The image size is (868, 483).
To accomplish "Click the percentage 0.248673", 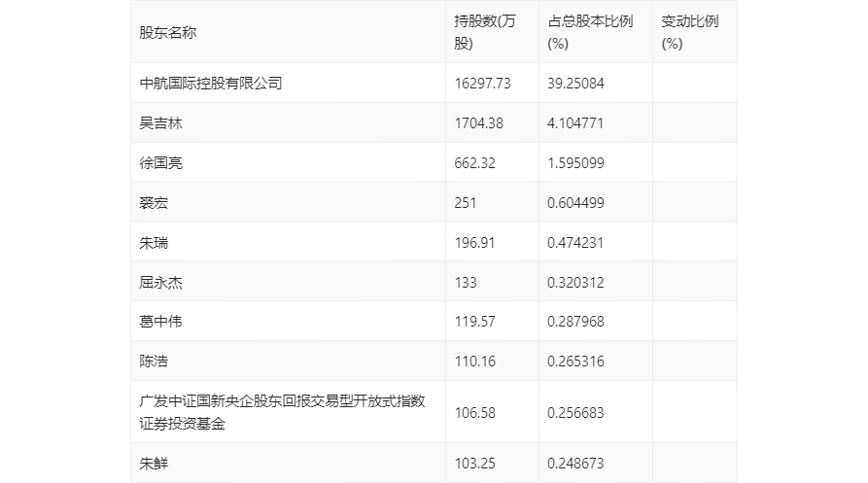I will [575, 464].
